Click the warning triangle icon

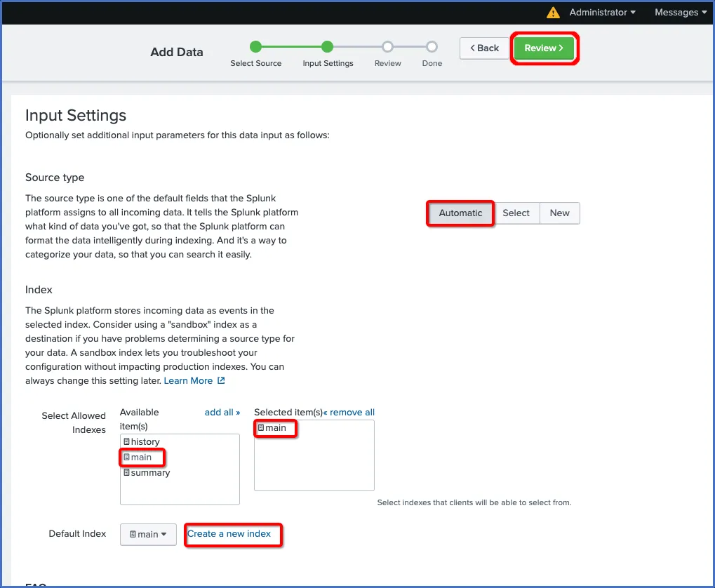point(553,13)
